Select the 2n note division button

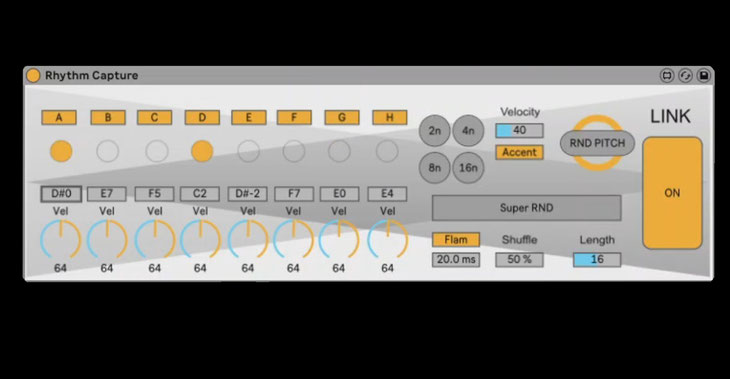click(434, 131)
